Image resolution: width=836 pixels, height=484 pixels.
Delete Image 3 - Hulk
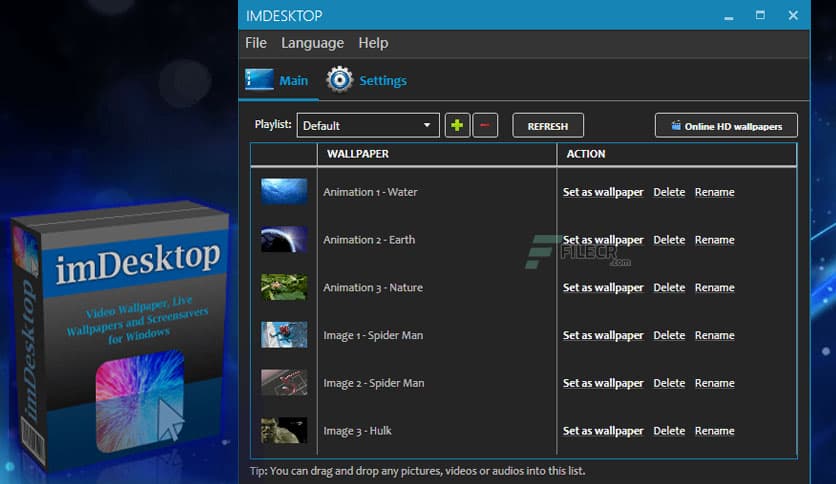tap(669, 431)
